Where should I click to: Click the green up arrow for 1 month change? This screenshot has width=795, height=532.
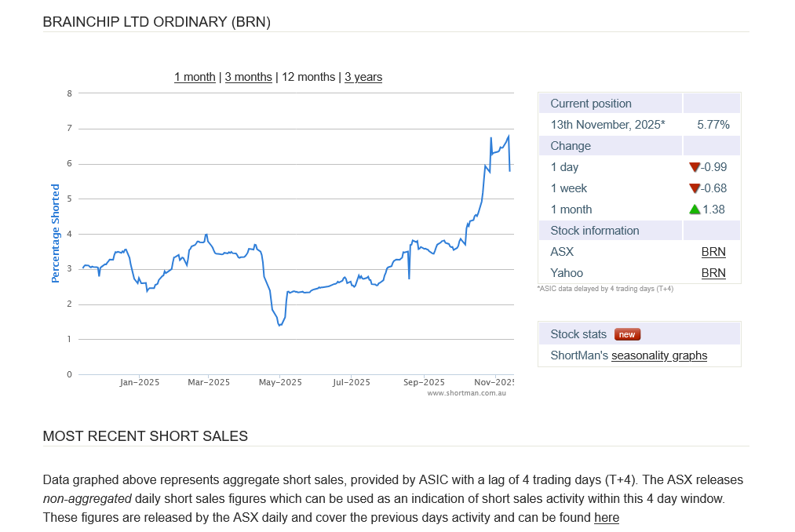pyautogui.click(x=694, y=210)
